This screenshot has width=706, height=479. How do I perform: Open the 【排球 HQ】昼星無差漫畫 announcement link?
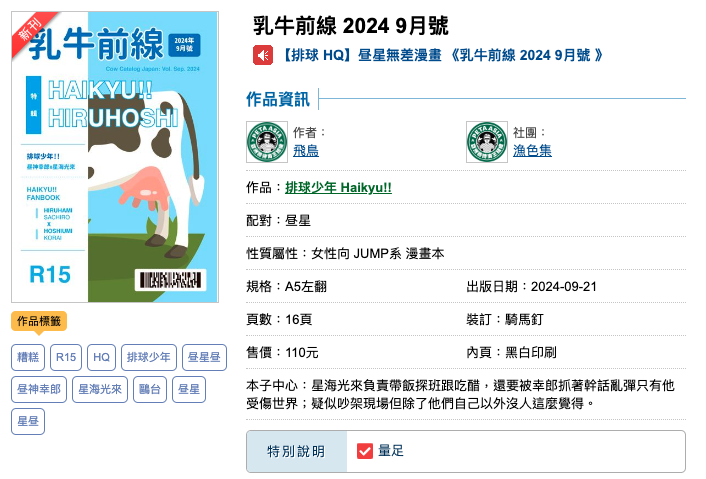tap(442, 55)
